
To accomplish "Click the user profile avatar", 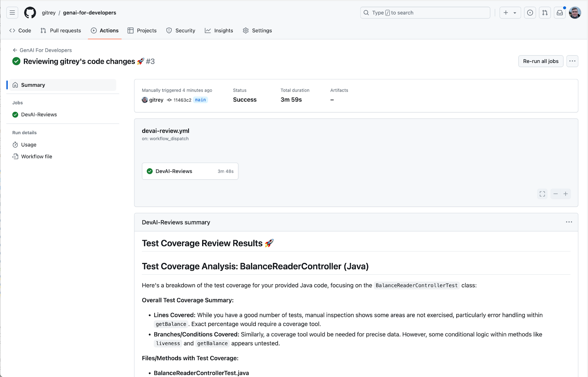I will pos(575,13).
